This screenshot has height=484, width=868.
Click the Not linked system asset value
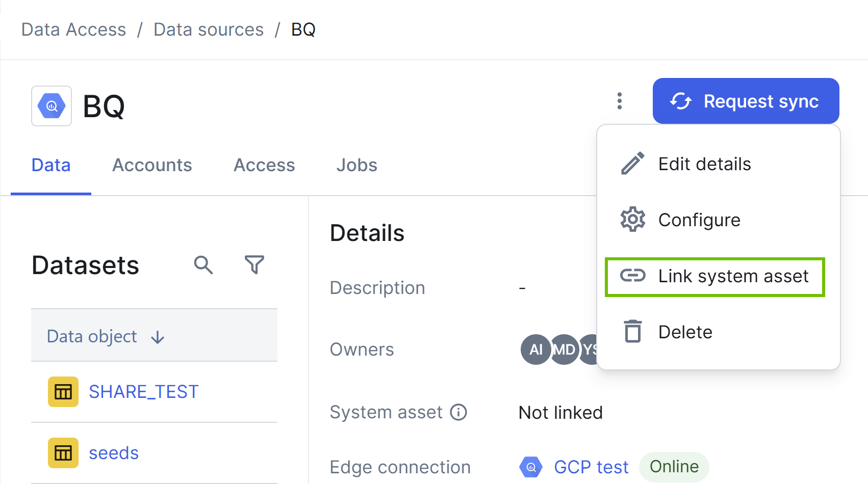(x=560, y=412)
